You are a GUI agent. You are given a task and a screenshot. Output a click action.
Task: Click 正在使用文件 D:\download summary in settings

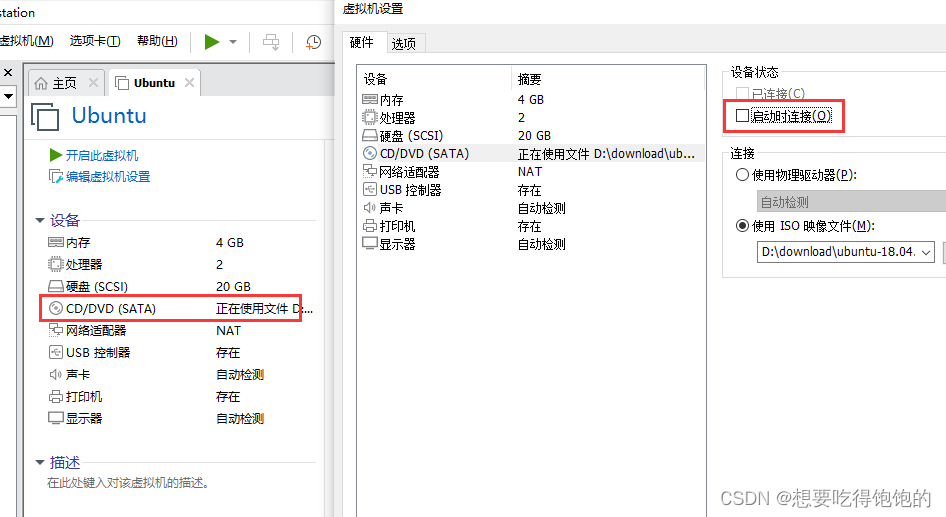(606, 154)
